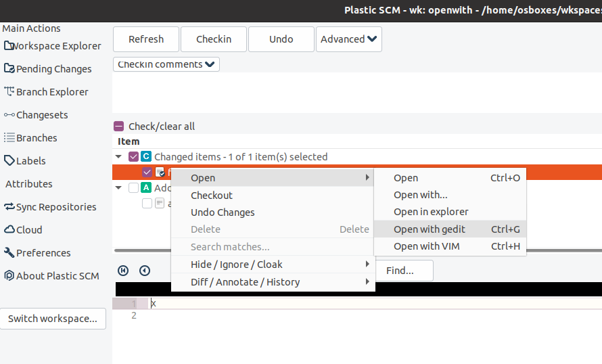Click the Branch Explorer icon

(x=9, y=91)
